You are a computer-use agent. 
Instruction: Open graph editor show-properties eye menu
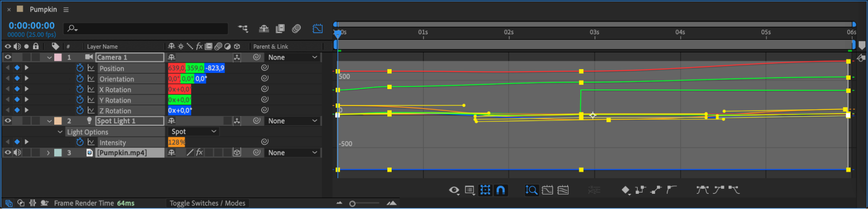454,190
